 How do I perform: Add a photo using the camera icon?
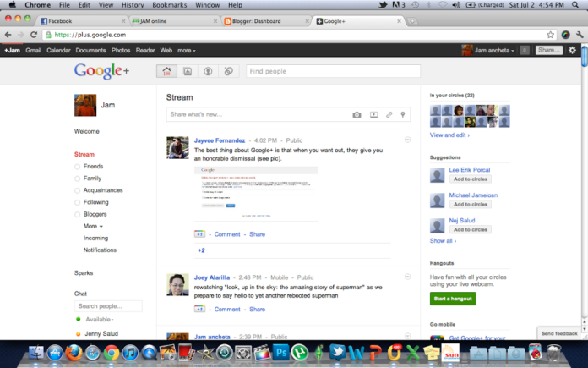357,114
